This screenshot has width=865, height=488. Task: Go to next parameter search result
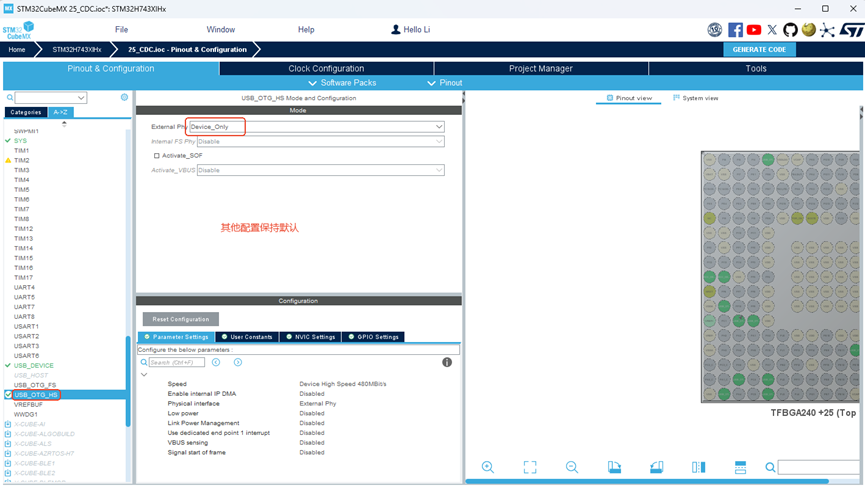[238, 362]
